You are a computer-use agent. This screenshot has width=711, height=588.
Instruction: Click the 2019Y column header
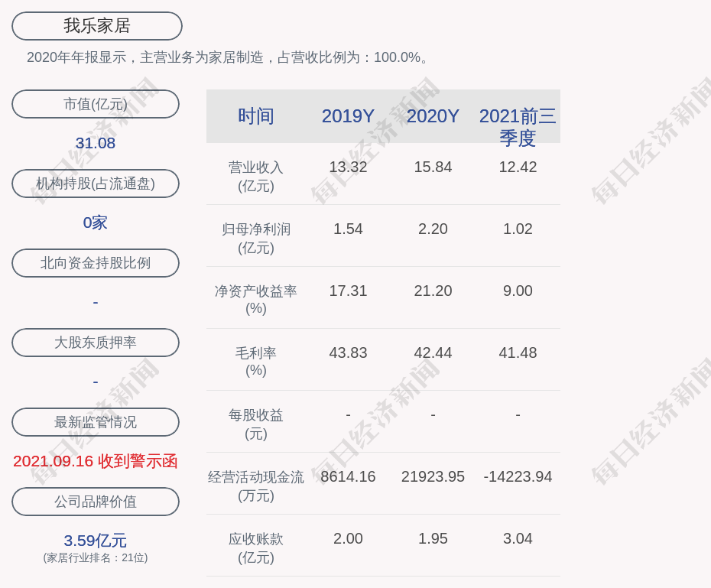click(349, 116)
